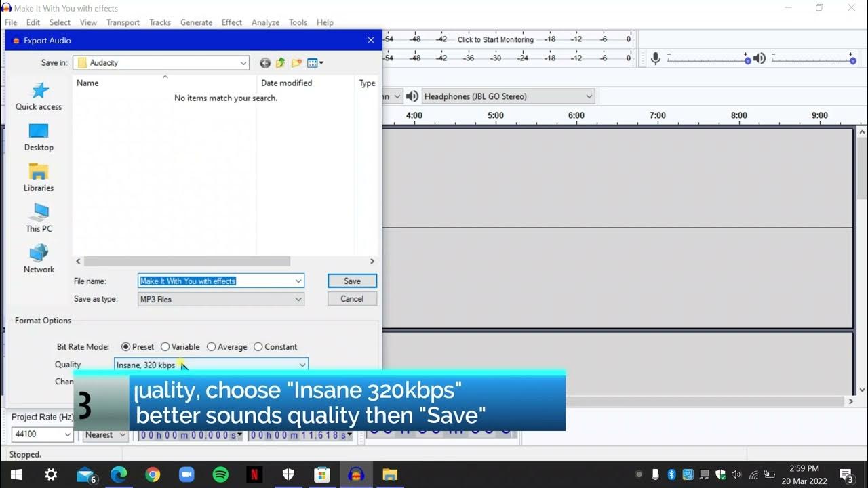868x488 pixels.
Task: Open Windows Security shield in taskbar
Action: click(288, 474)
